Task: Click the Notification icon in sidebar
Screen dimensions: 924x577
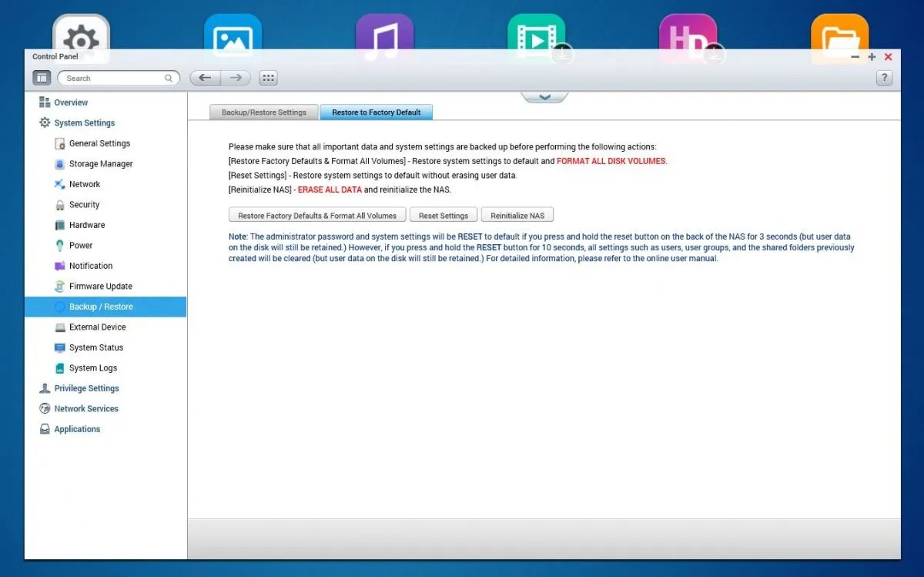Action: [60, 266]
